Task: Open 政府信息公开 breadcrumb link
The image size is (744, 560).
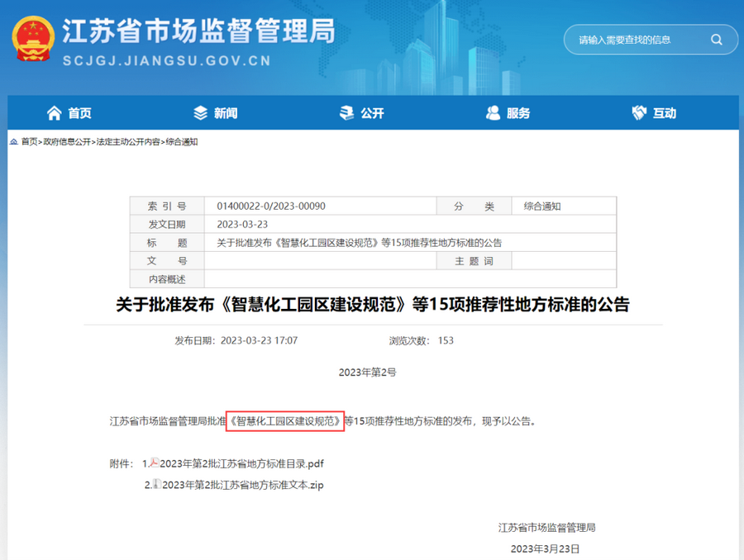Action: pyautogui.click(x=67, y=142)
